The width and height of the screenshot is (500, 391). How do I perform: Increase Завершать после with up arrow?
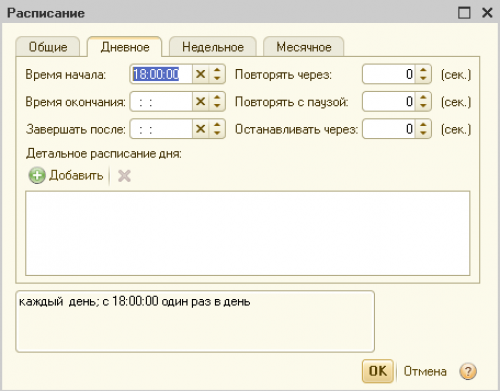(217, 124)
